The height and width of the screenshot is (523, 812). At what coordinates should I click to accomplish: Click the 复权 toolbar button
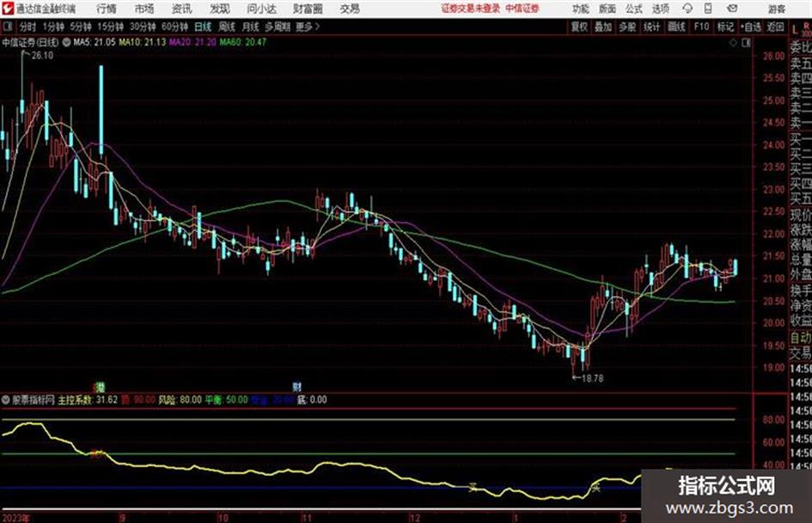click(579, 27)
